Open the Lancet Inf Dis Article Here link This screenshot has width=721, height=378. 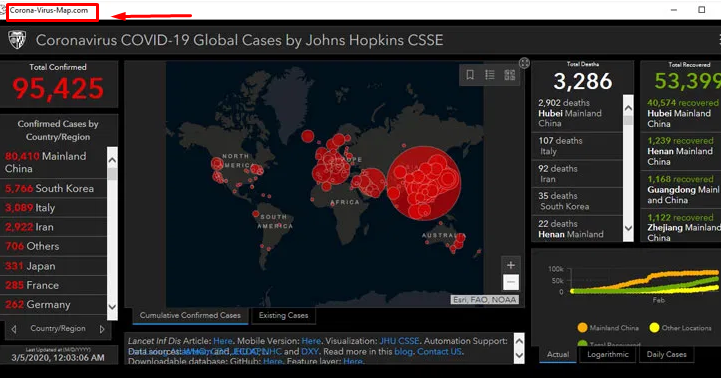[223, 341]
